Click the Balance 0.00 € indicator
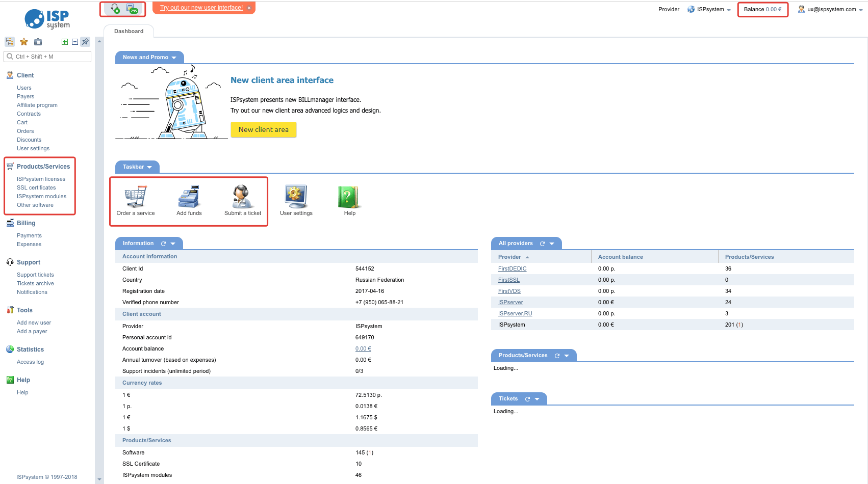868x484 pixels. 762,9
